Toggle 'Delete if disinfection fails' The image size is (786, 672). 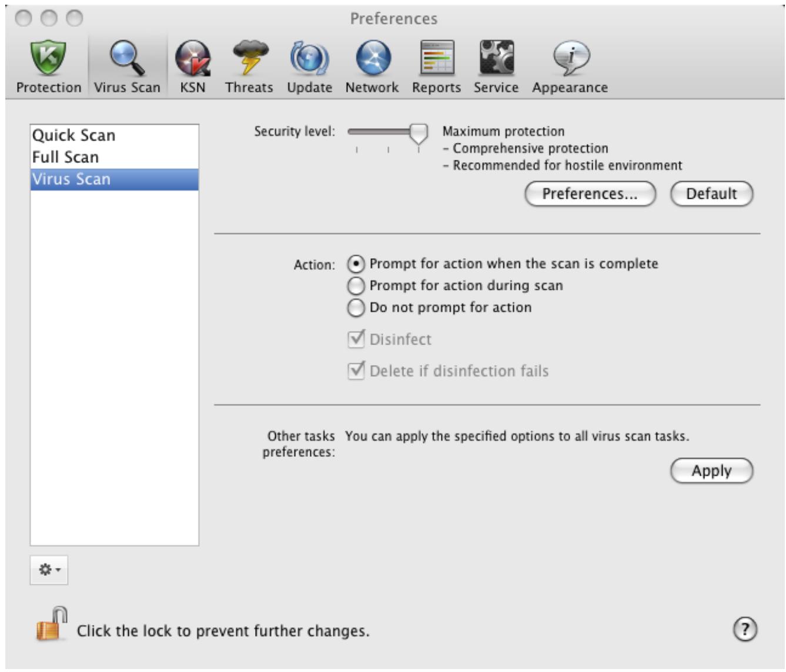pos(357,371)
